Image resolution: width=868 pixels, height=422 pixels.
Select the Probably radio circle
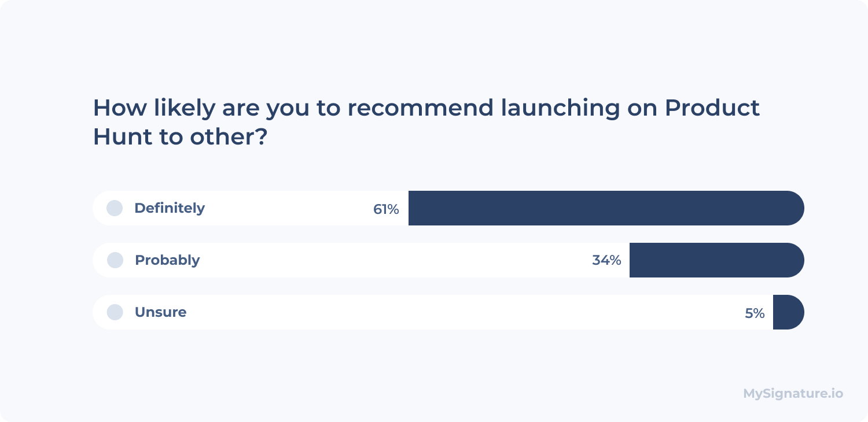click(x=115, y=260)
